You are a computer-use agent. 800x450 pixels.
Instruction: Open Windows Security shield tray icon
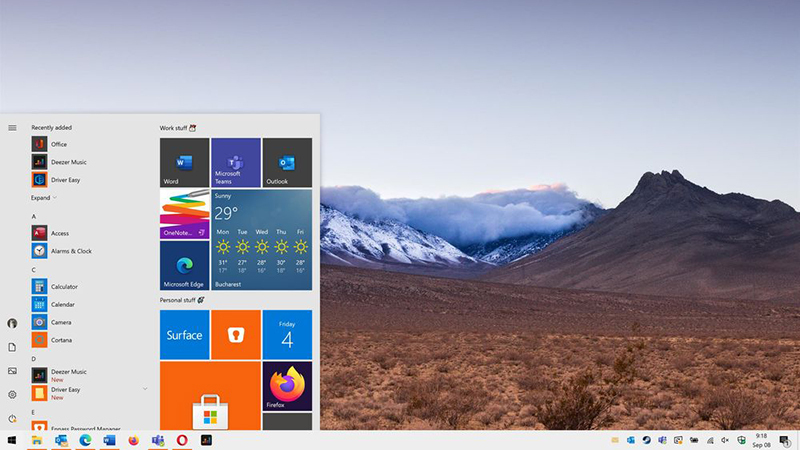coord(741,440)
